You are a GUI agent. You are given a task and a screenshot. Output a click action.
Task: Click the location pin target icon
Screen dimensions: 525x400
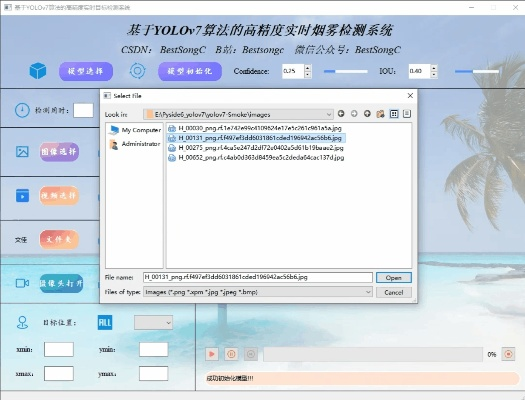(x=22, y=323)
